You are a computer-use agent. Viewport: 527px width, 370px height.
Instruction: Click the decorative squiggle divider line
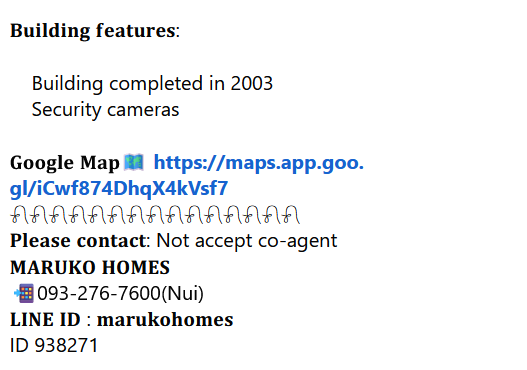click(x=155, y=215)
